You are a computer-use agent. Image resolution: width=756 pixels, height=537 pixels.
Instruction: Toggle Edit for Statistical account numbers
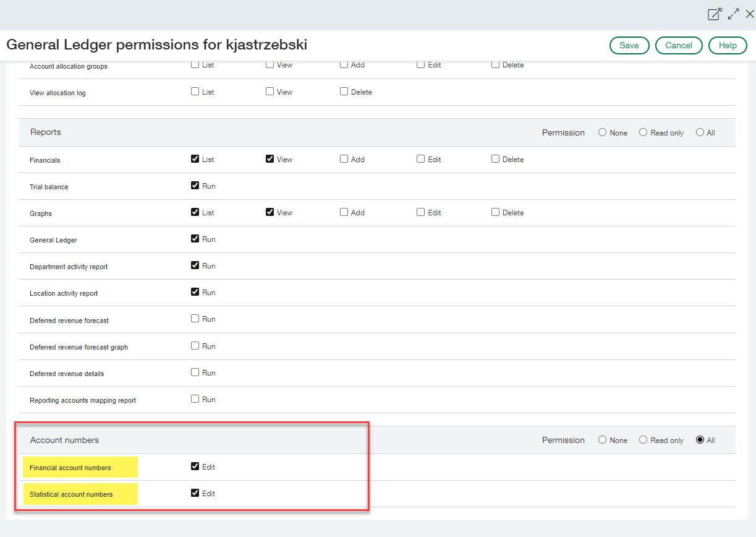click(195, 493)
